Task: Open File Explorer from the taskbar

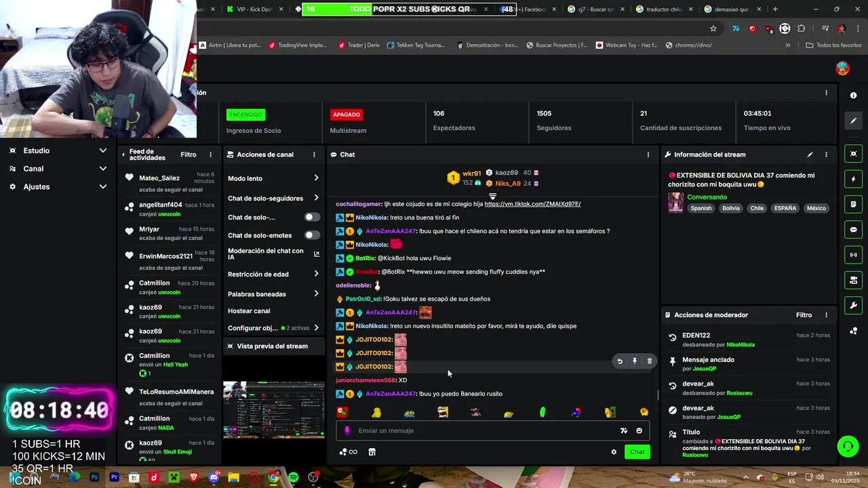Action: (233, 477)
